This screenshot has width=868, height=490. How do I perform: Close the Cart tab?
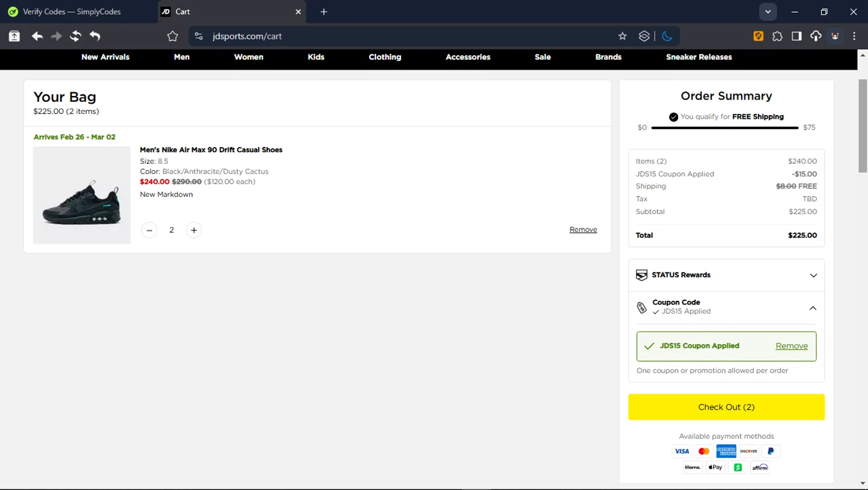(298, 12)
